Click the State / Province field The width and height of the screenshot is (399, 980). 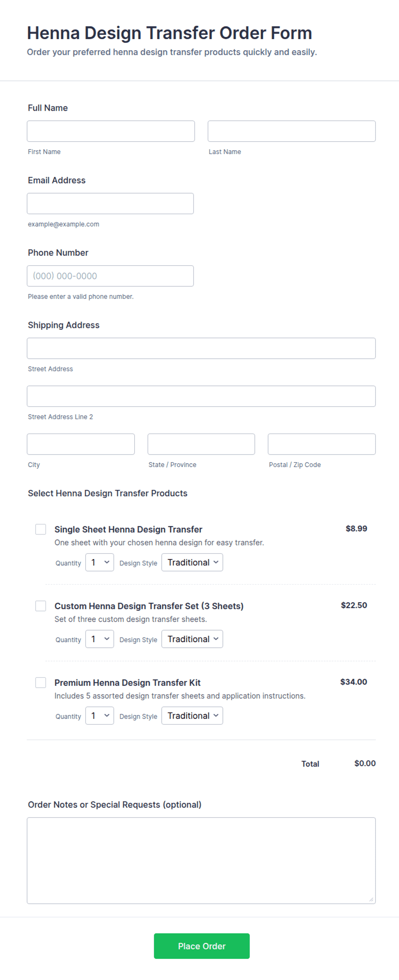click(x=201, y=444)
